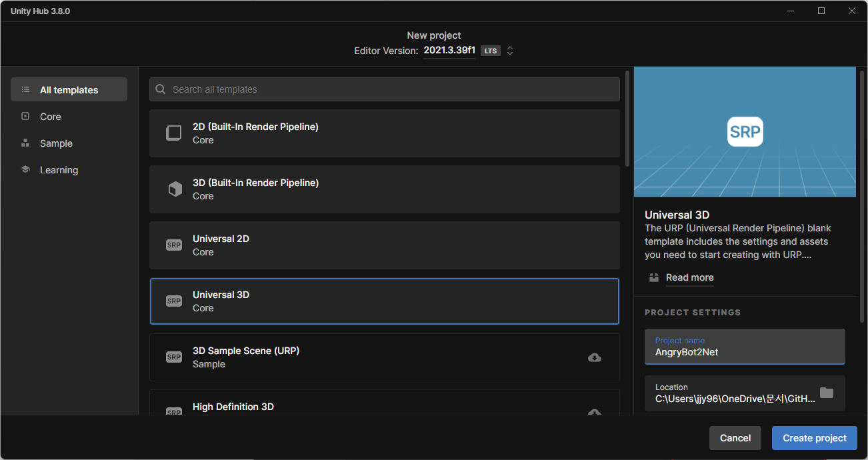
Task: Click the All templates list icon
Action: (x=25, y=89)
